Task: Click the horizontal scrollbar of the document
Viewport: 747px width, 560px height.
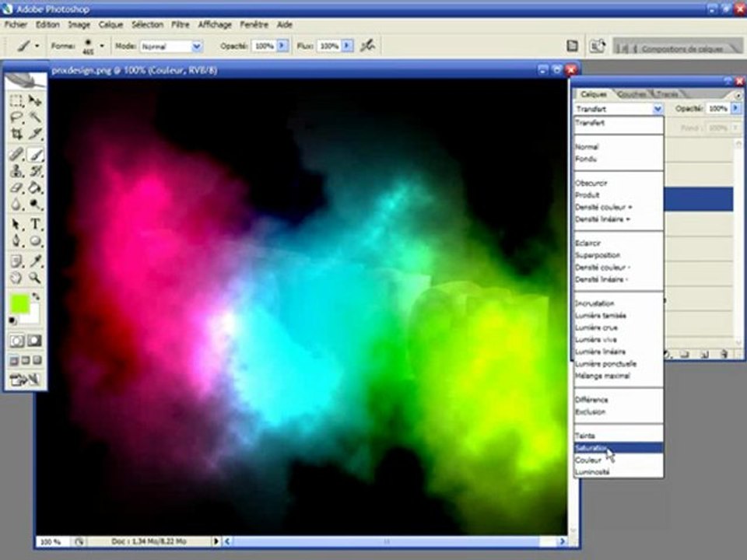Action: click(x=387, y=541)
